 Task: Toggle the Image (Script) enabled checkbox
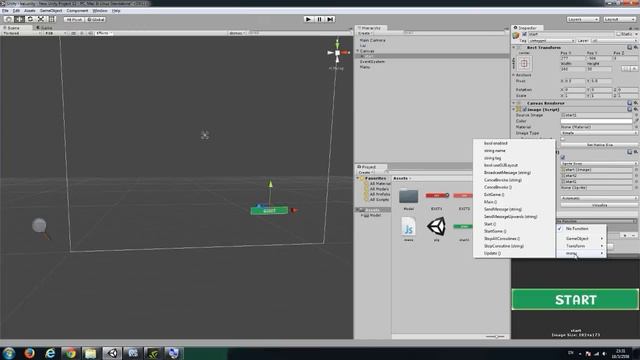click(524, 109)
